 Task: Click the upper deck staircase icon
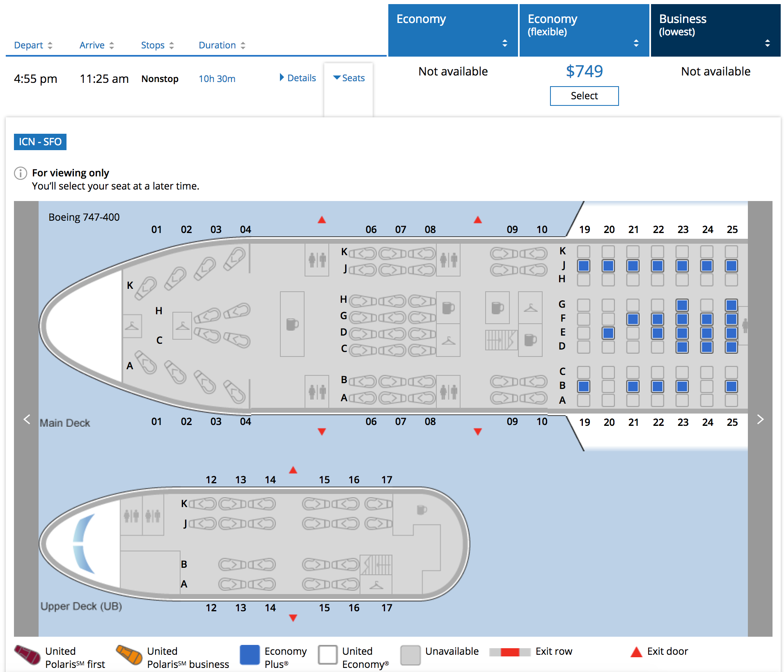point(376,565)
